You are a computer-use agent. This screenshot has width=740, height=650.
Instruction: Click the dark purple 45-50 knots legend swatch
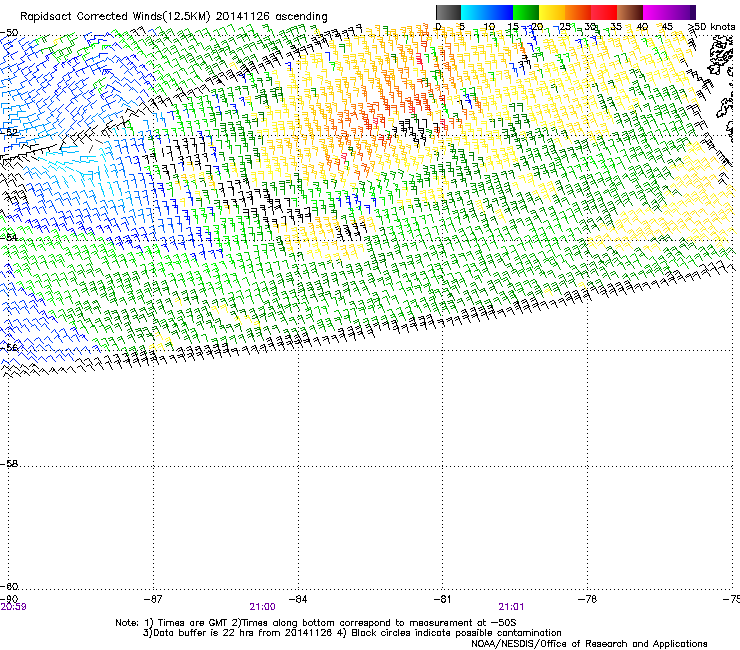(682, 12)
